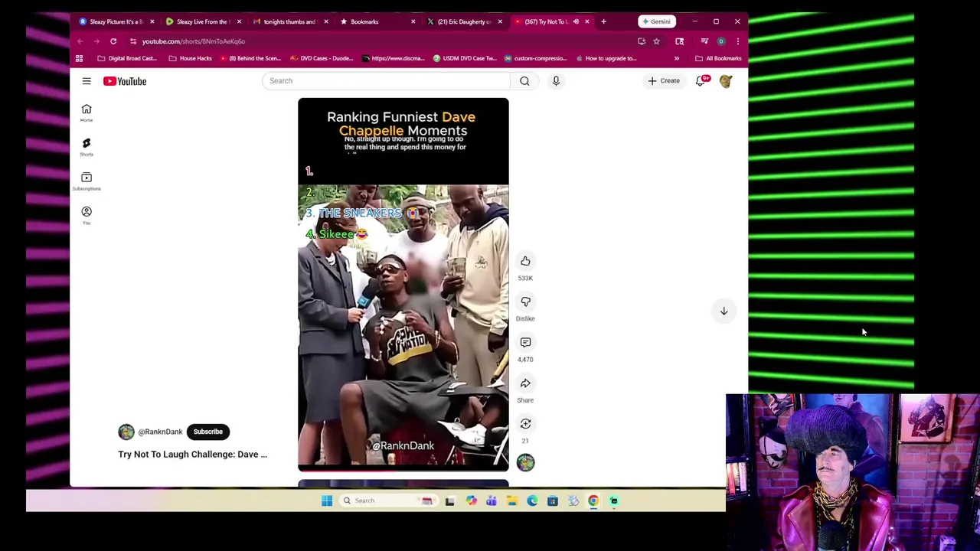Go to next short with down arrow

[x=724, y=311]
